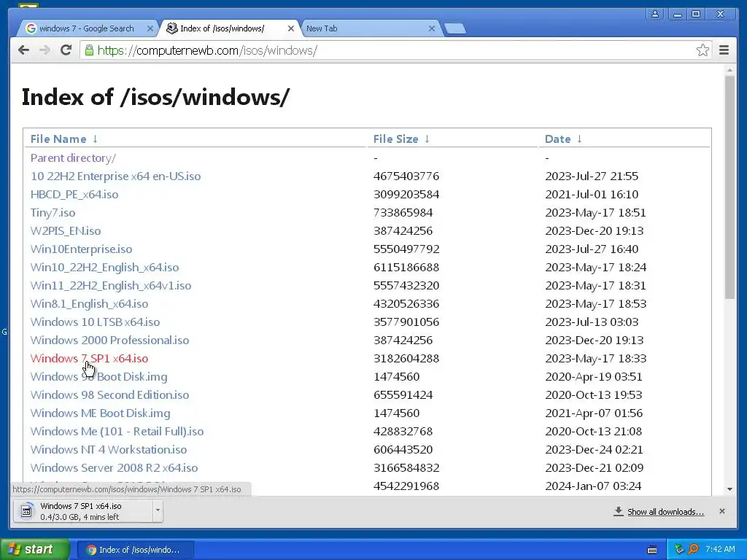Close the windows 7 Google Search tab
The image size is (747, 560).
(150, 28)
